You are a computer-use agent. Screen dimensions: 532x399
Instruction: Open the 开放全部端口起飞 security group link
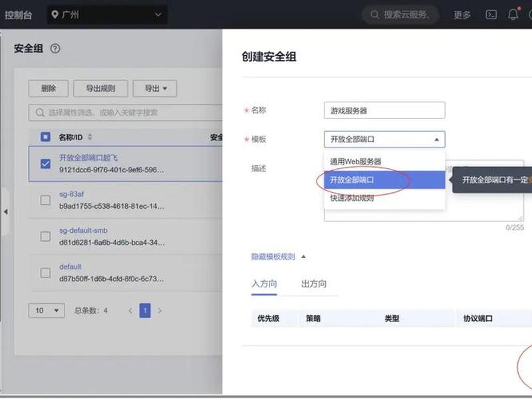[x=88, y=158]
